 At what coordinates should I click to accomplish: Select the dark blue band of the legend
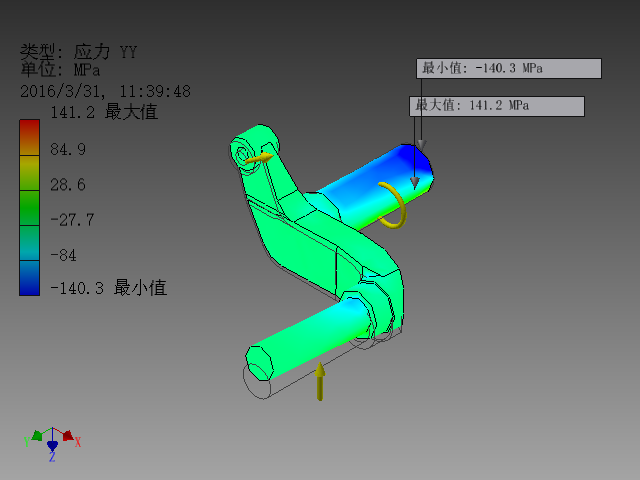[x=29, y=278]
